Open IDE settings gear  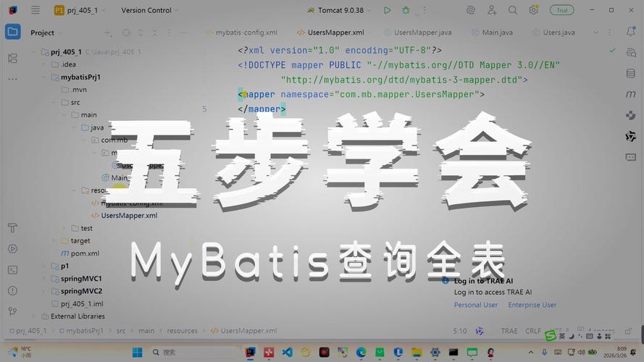pos(533,10)
